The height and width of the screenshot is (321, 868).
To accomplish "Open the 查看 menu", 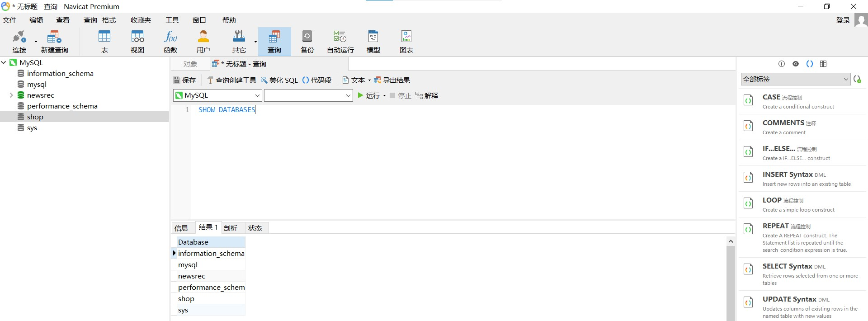I will [x=63, y=20].
